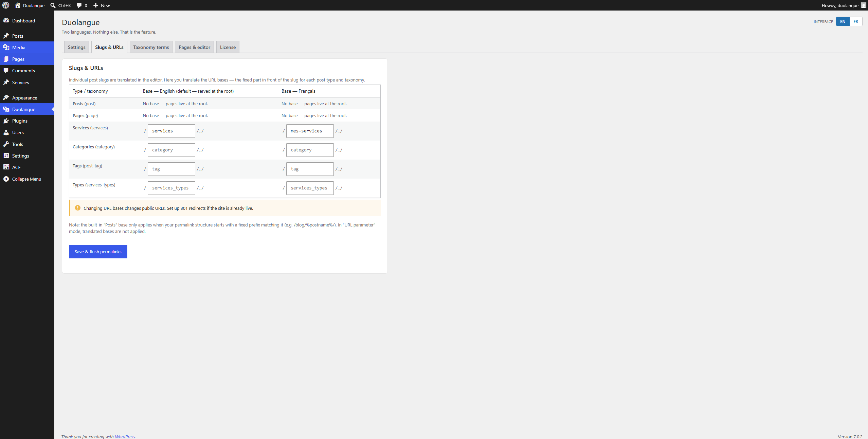
Task: Switch interface language to EN
Action: point(843,21)
